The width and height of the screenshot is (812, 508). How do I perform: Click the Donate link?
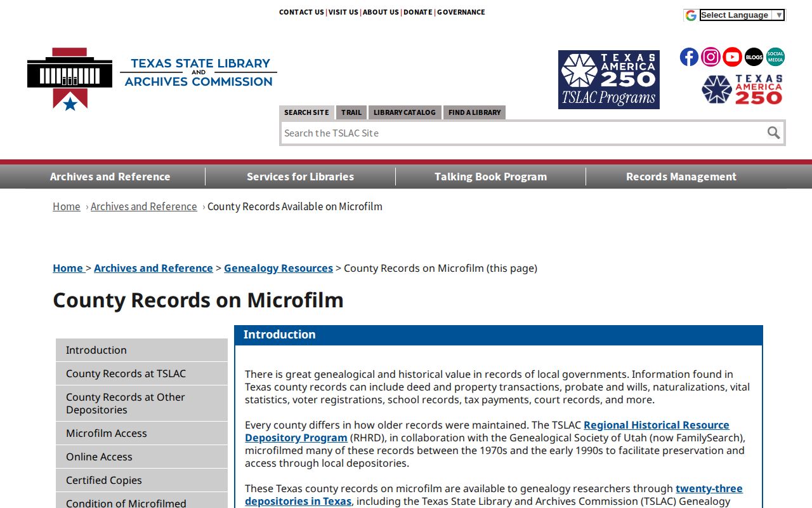point(418,12)
